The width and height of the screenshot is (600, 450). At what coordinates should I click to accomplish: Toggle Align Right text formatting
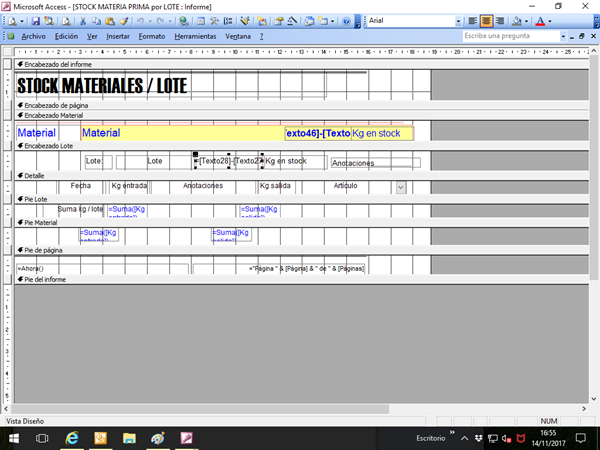click(x=499, y=21)
